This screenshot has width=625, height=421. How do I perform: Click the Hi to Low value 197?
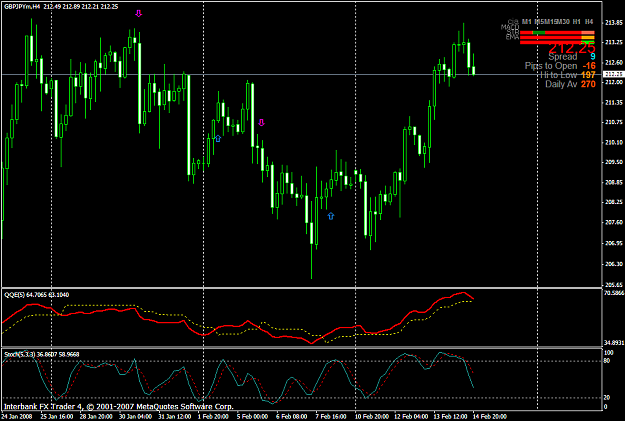pos(588,75)
